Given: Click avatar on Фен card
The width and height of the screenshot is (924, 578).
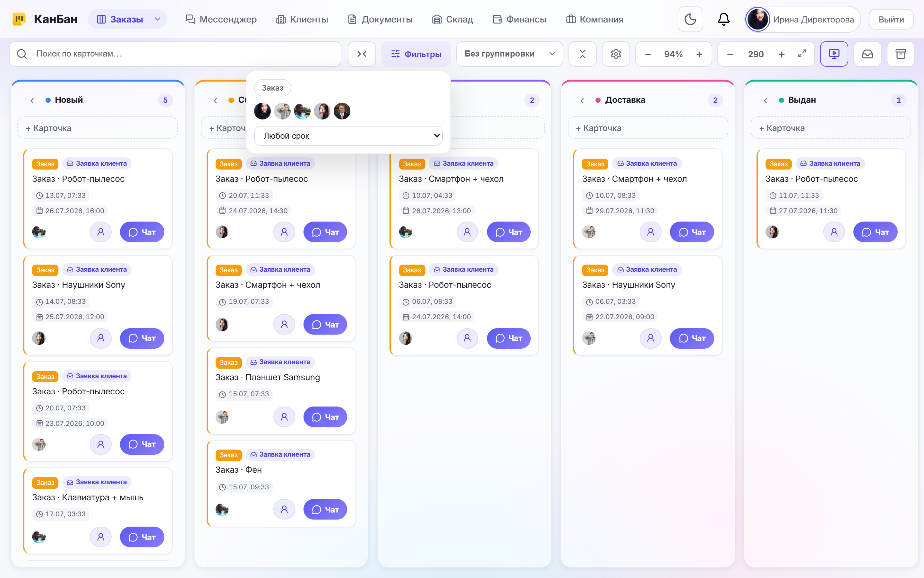Looking at the screenshot, I should (x=222, y=510).
